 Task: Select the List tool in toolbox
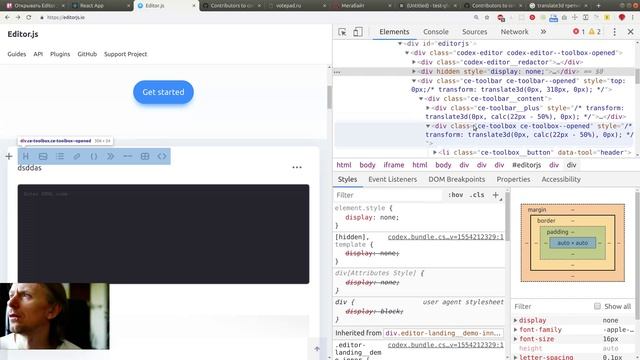tap(60, 156)
